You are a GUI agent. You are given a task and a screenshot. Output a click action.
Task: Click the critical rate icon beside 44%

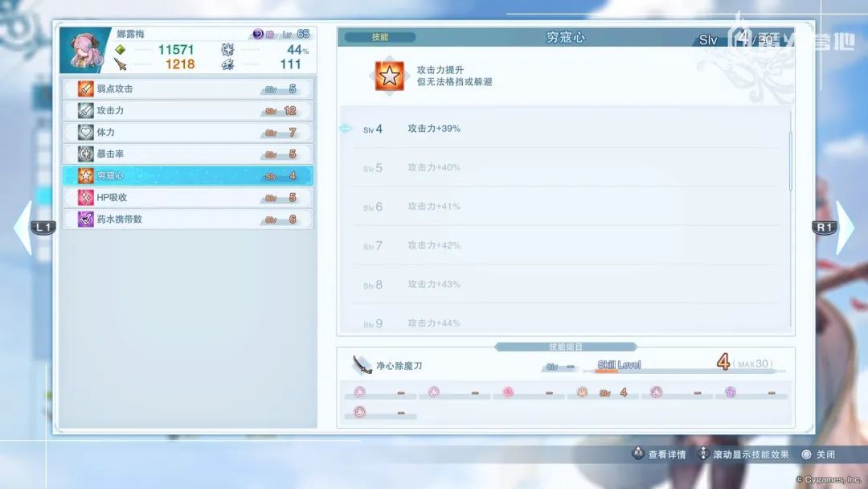tap(227, 50)
